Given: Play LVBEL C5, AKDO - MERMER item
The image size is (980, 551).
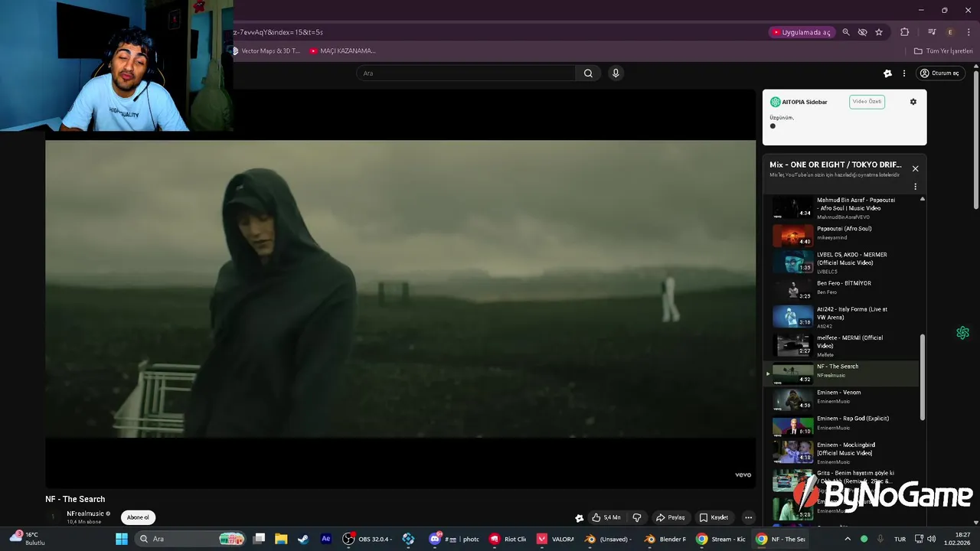Looking at the screenshot, I should [x=842, y=262].
